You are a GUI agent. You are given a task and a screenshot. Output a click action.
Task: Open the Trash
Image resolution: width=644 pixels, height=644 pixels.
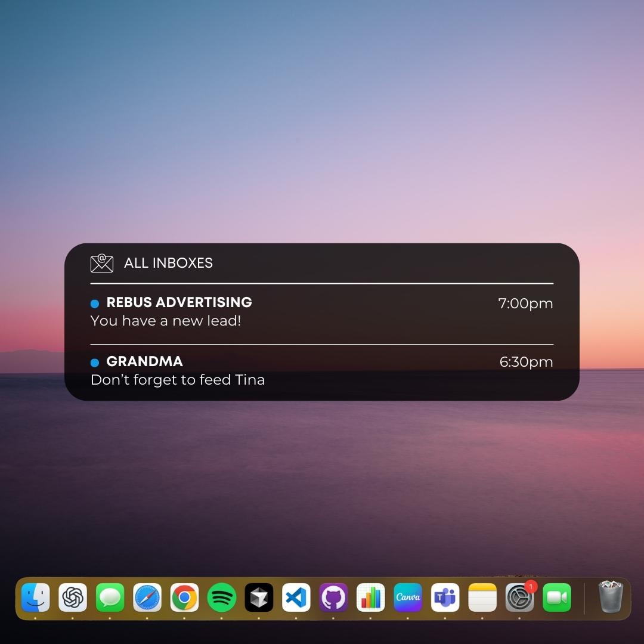[x=610, y=597]
